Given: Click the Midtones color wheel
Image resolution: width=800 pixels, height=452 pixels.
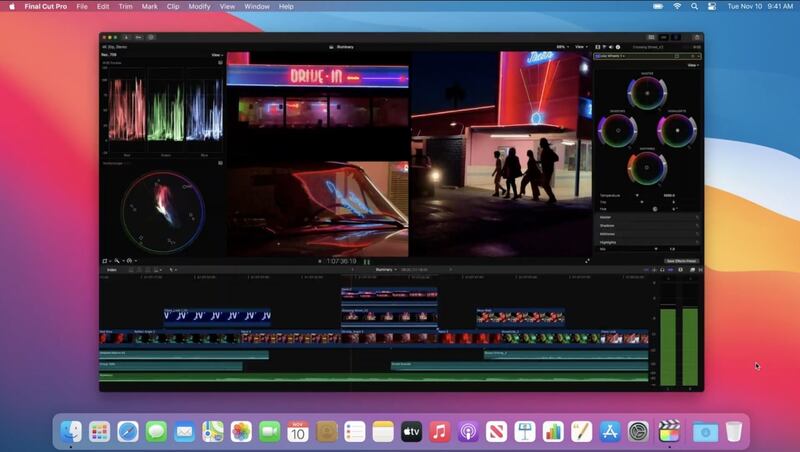Looking at the screenshot, I should (647, 167).
